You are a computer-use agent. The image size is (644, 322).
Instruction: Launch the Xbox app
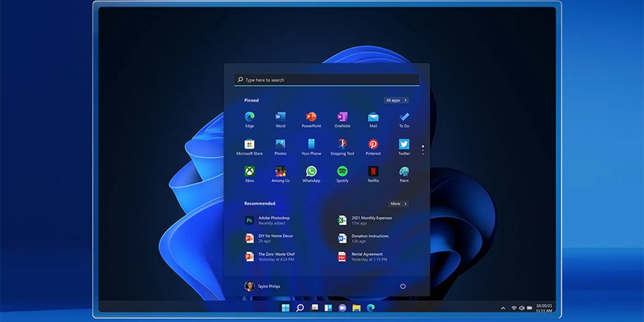click(x=249, y=174)
